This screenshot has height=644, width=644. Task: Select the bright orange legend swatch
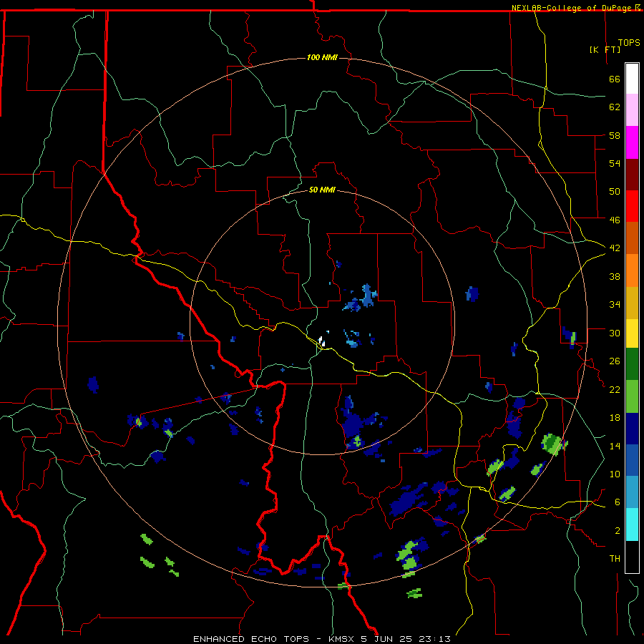632,270
